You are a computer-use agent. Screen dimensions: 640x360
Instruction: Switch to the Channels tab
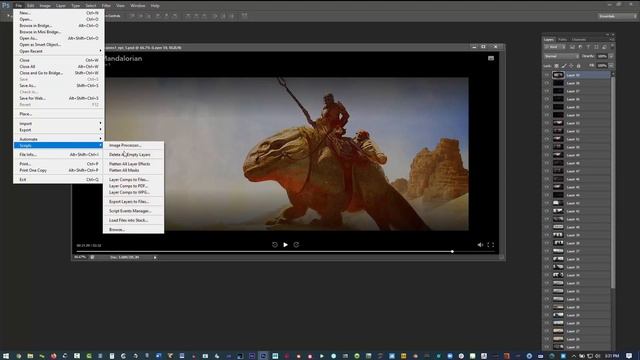coord(579,40)
